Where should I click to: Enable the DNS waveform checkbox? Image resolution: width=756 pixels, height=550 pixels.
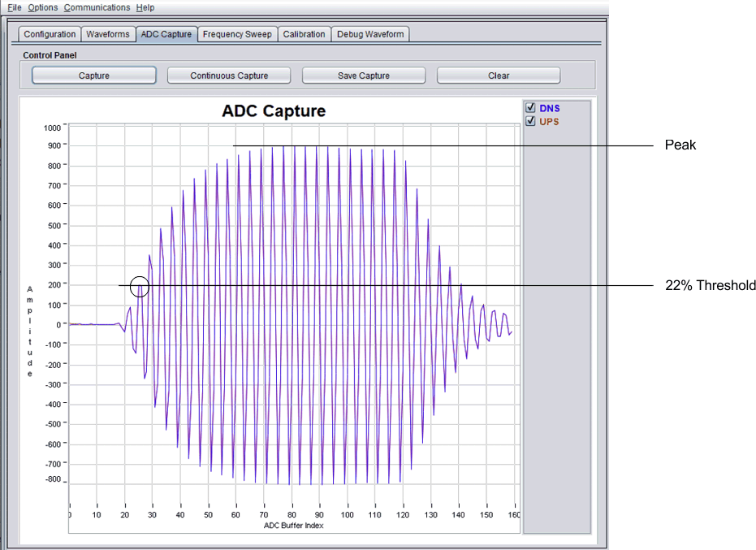[530, 107]
